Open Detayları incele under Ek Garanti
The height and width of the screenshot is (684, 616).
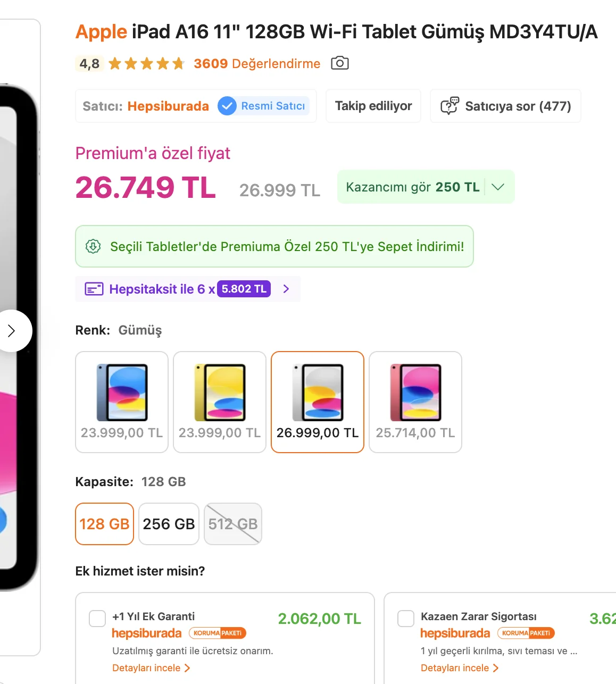(x=151, y=668)
